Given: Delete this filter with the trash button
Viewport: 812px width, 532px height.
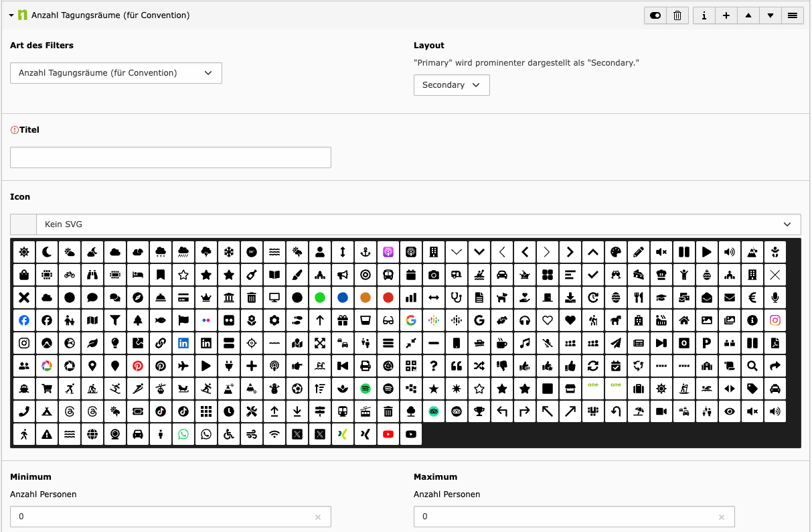Looking at the screenshot, I should [677, 15].
